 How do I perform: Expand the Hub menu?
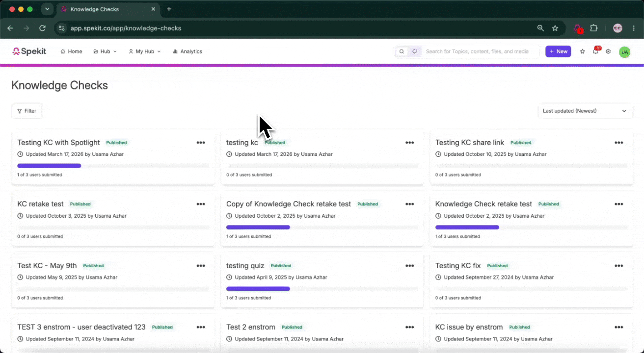tap(105, 51)
